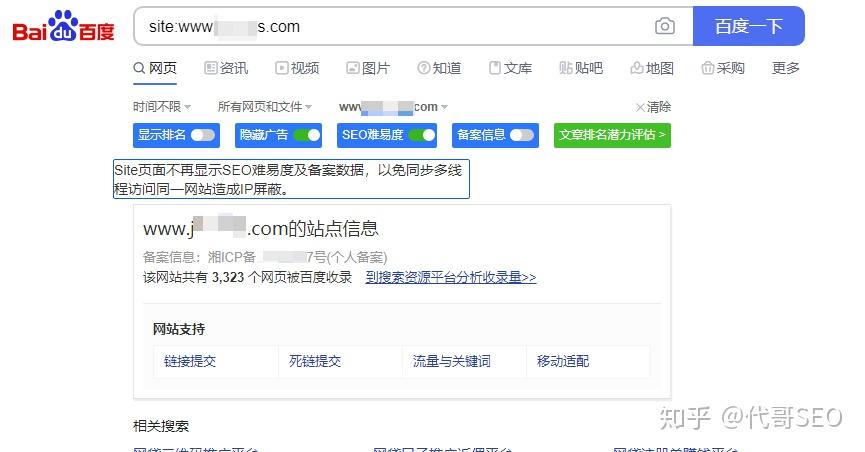Click the 网站支持 heading
865x452 pixels.
click(179, 329)
